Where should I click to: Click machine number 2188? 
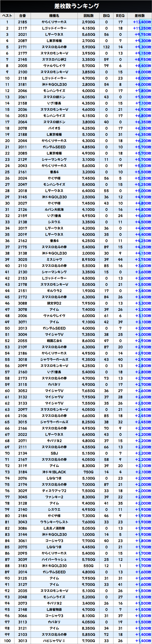[23, 135]
